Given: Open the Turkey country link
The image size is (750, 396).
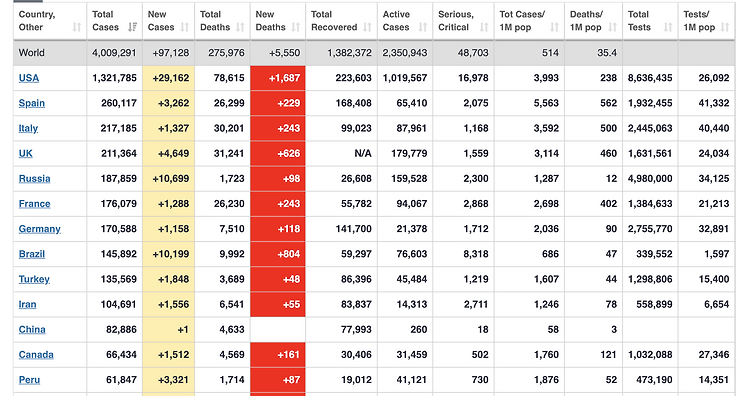Looking at the screenshot, I should point(34,279).
